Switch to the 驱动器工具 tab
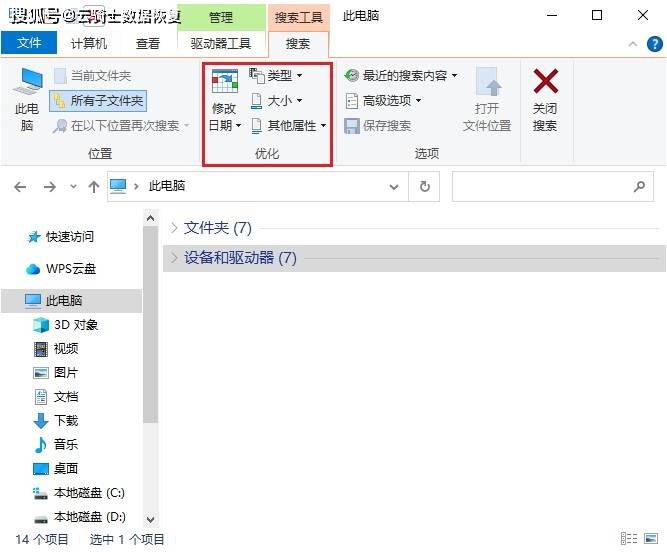 click(221, 43)
